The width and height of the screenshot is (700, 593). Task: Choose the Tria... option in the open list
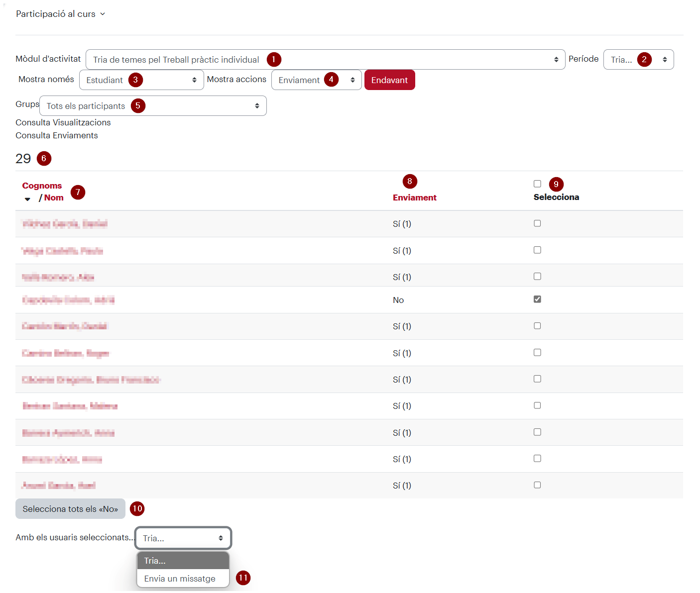[183, 561]
